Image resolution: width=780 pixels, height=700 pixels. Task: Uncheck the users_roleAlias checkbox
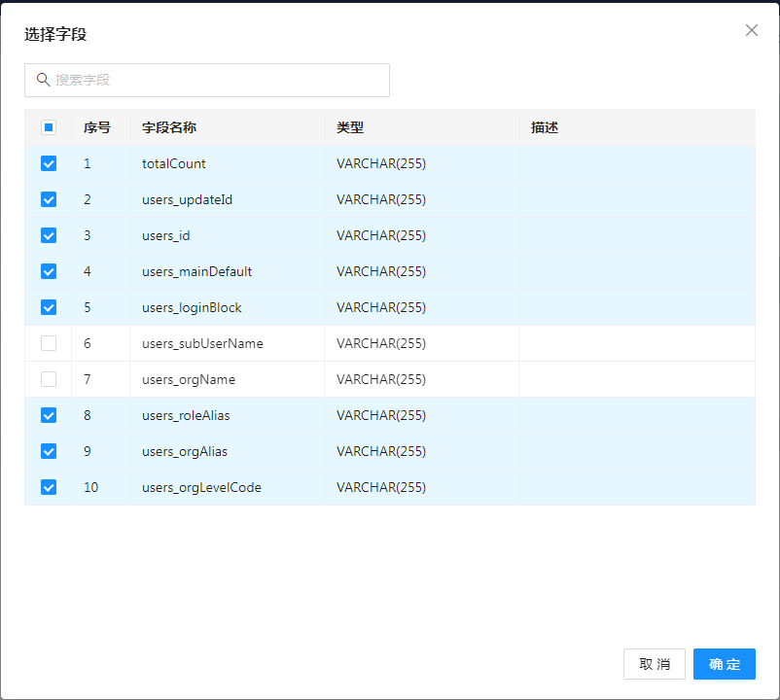point(49,415)
